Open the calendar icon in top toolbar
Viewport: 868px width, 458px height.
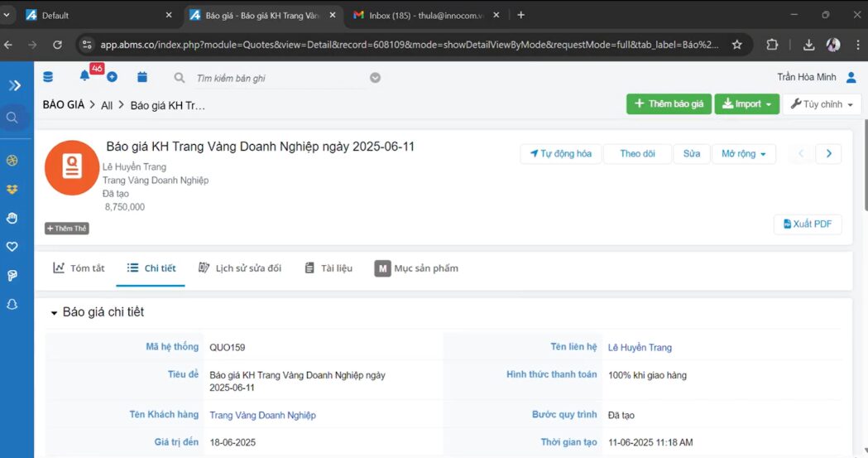point(142,77)
